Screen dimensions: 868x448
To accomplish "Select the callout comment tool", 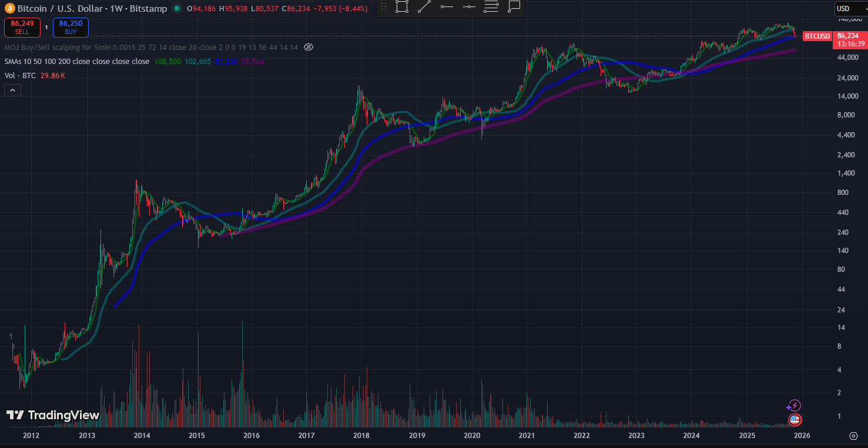I will coord(514,7).
